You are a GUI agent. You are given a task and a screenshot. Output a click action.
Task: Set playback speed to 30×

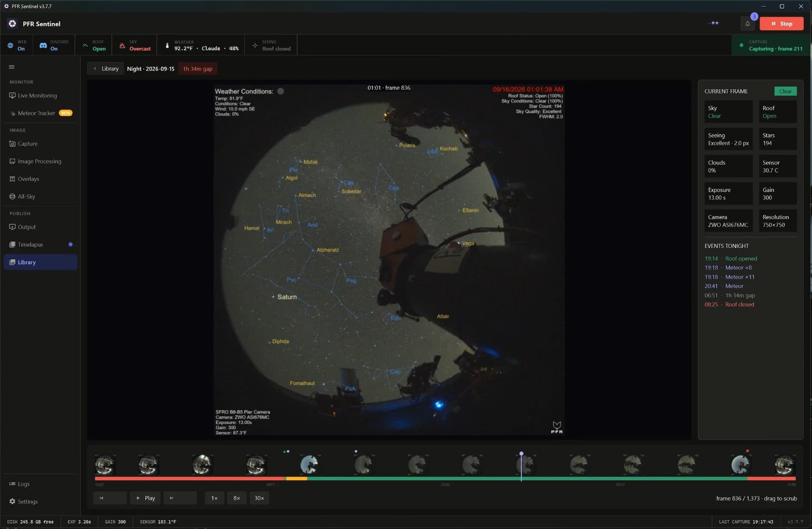(x=259, y=498)
